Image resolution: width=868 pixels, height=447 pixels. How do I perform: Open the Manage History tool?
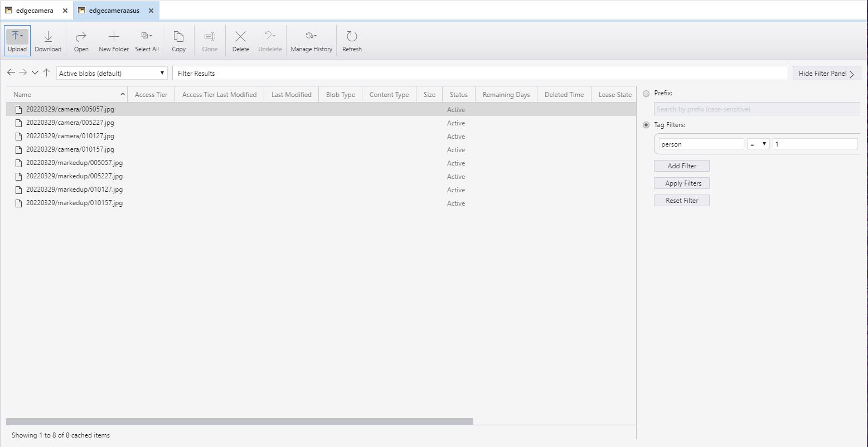(311, 41)
